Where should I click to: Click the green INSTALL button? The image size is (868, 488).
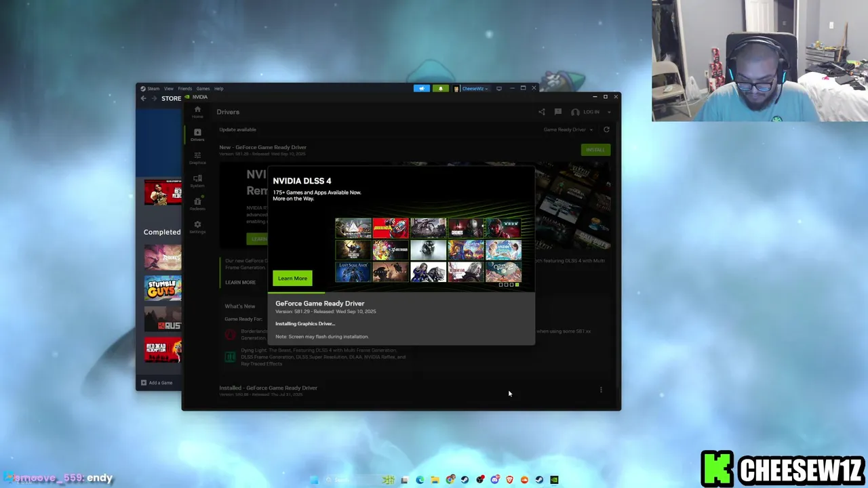coord(595,150)
